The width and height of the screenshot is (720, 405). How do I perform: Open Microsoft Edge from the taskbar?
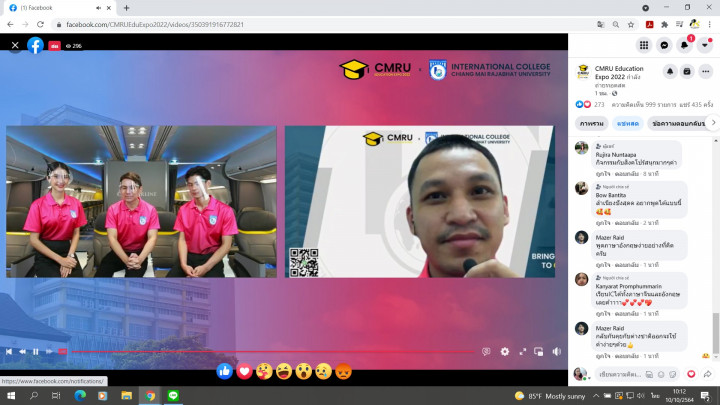click(80, 395)
